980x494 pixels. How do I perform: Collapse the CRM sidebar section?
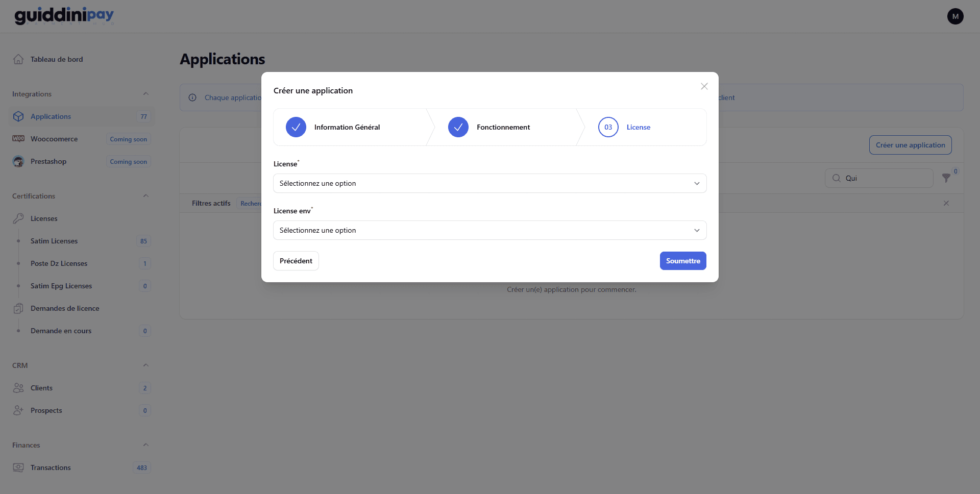coord(145,365)
